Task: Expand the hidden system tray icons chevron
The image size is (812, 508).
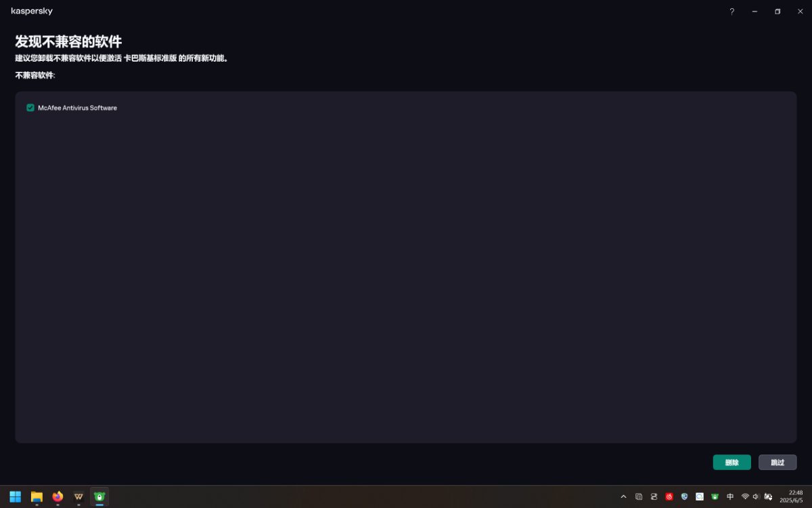Action: click(x=623, y=496)
